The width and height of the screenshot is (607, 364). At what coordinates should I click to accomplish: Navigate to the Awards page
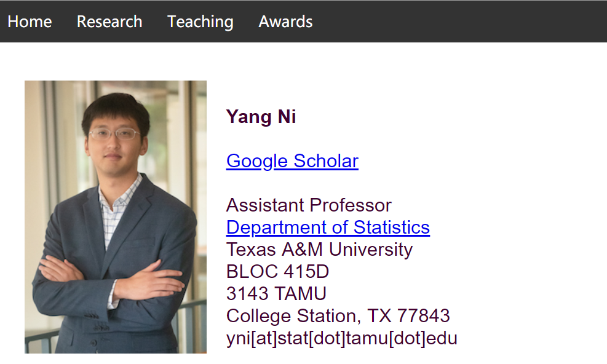285,22
